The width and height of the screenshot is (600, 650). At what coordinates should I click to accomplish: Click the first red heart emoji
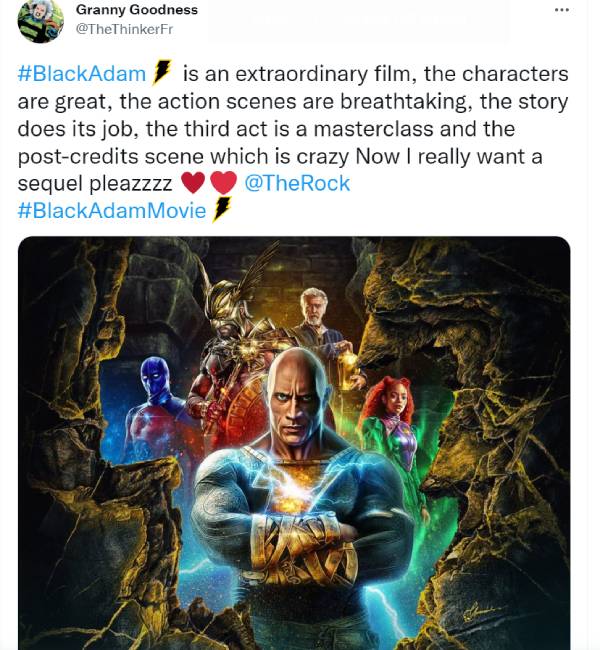(x=193, y=183)
